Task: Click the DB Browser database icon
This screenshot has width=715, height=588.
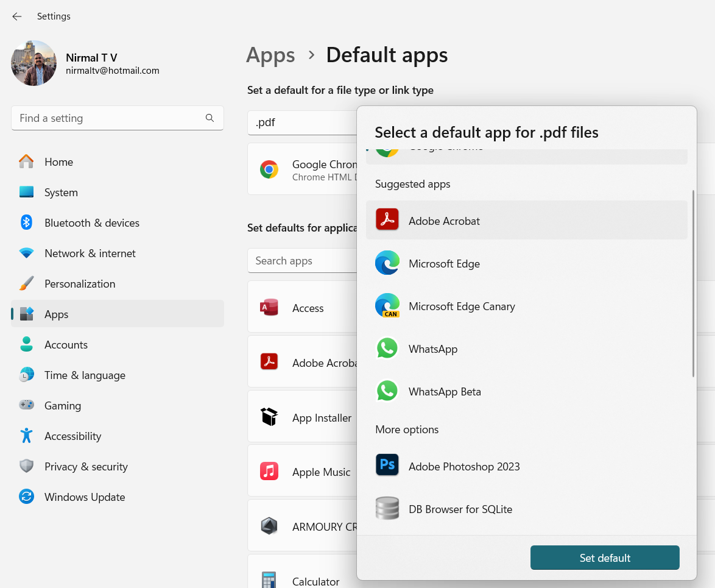Action: pyautogui.click(x=387, y=508)
